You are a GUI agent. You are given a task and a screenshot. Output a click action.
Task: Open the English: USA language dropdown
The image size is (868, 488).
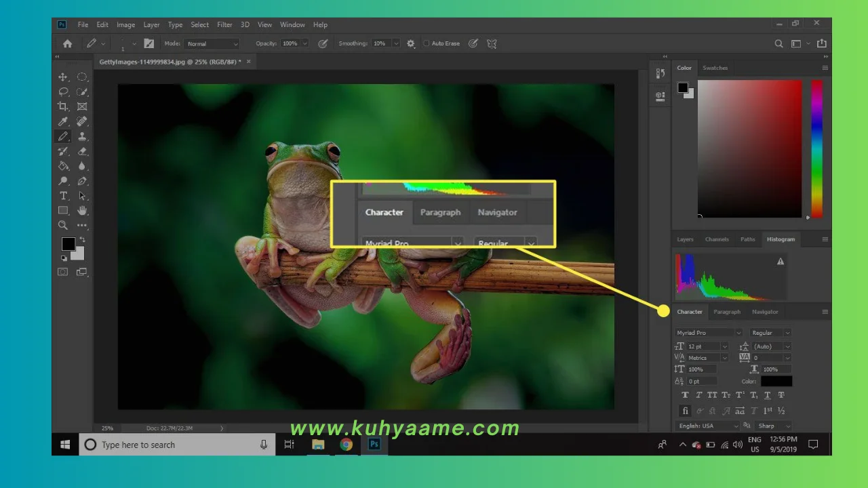(707, 426)
